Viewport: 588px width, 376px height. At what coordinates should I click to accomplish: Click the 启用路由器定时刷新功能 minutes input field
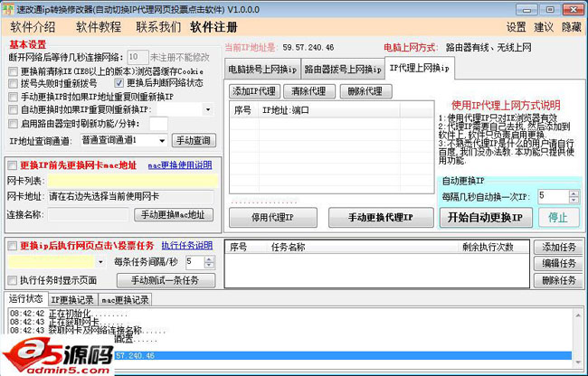coord(158,124)
